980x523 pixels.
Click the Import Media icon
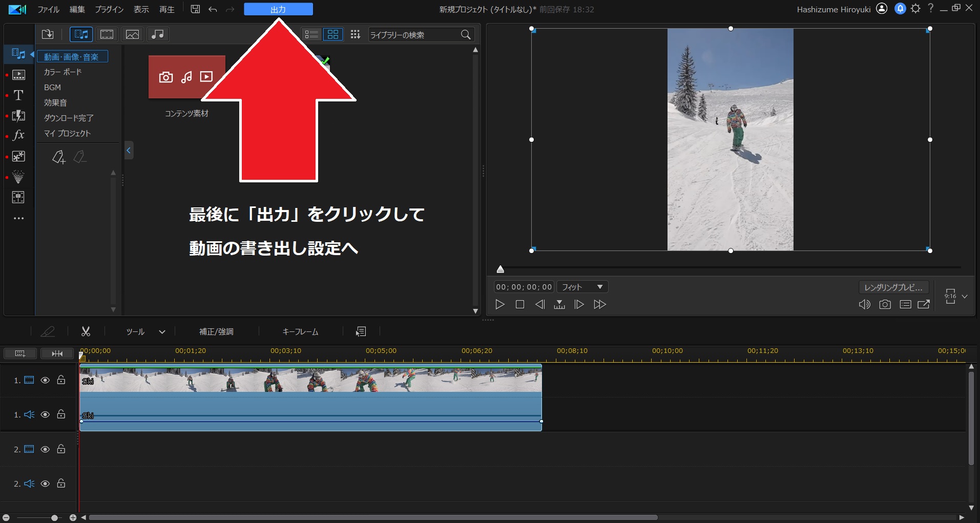[x=48, y=34]
